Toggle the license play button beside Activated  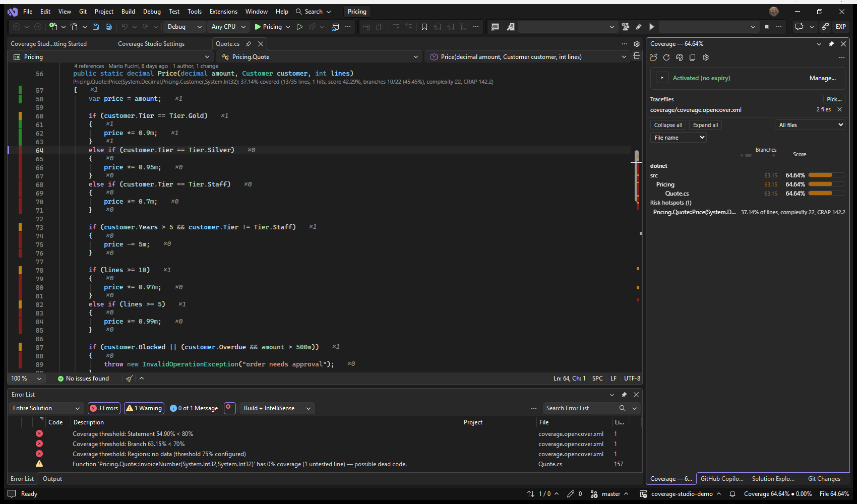pos(662,78)
